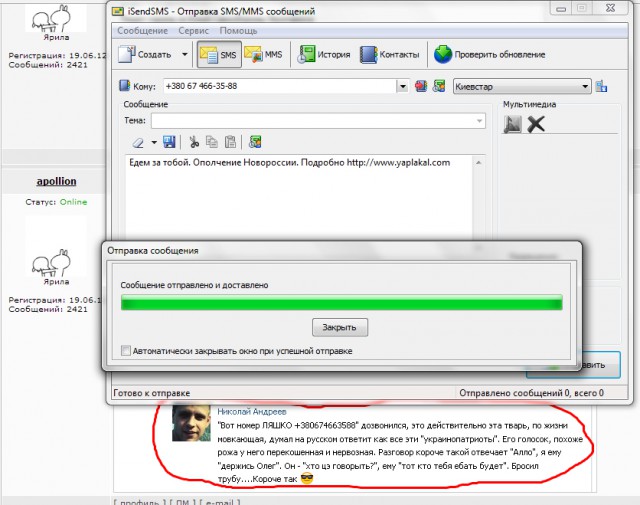Image resolution: width=640 pixels, height=505 pixels.
Task: Open the Сервис menu
Action: [x=193, y=31]
